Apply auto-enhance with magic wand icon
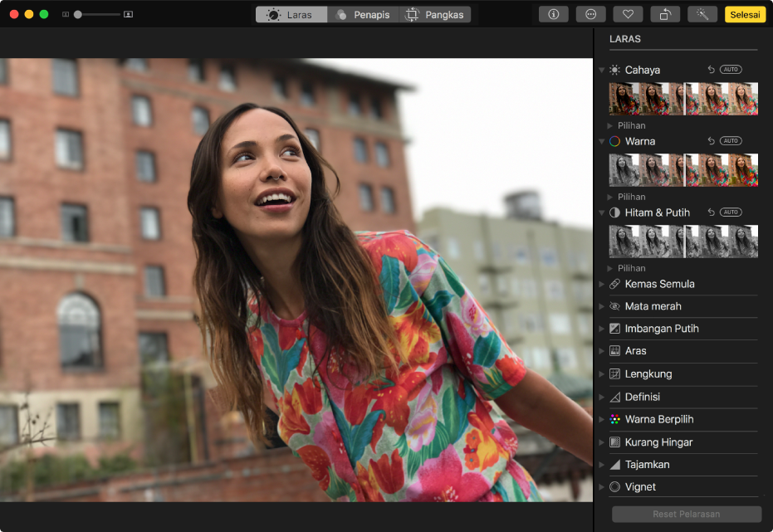This screenshot has width=773, height=532. click(x=702, y=14)
